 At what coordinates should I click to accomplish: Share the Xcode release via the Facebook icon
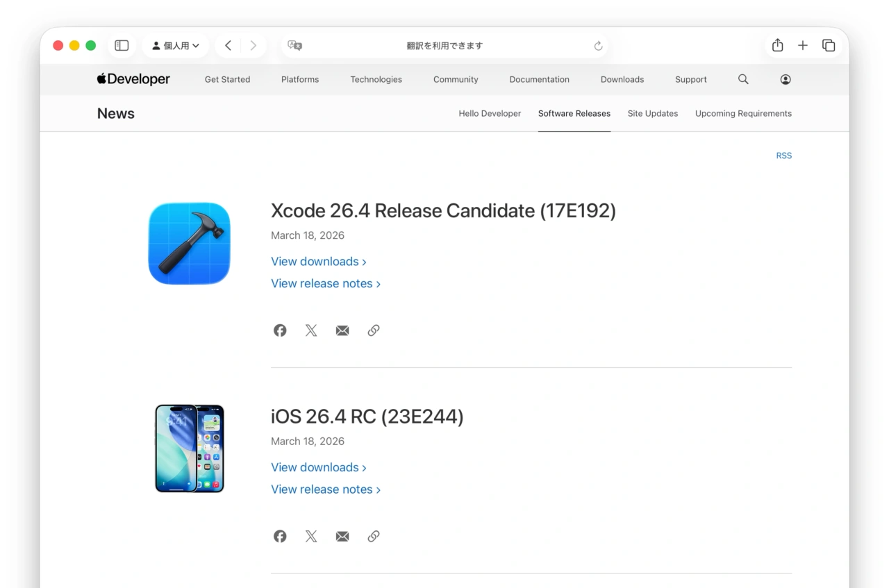point(280,330)
